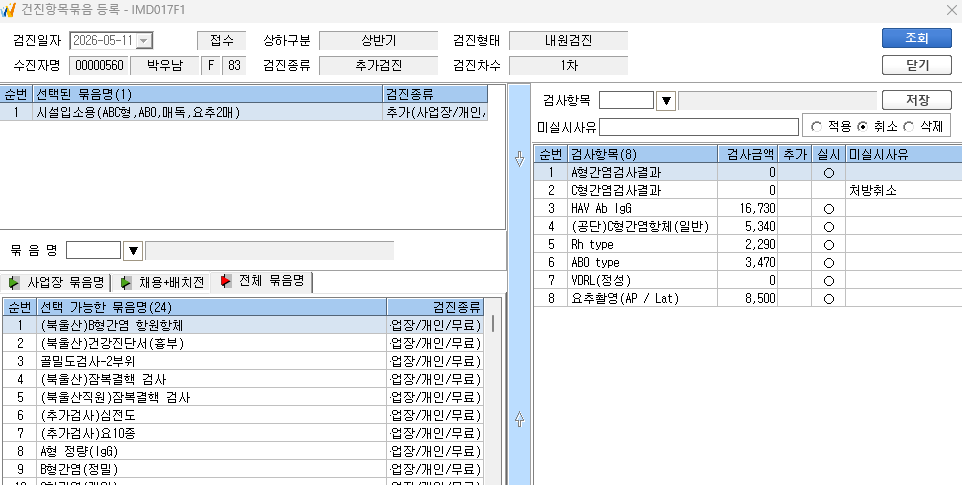The image size is (962, 485).
Task: Switch to the 채용+배치전 tab
Action: pos(161,283)
